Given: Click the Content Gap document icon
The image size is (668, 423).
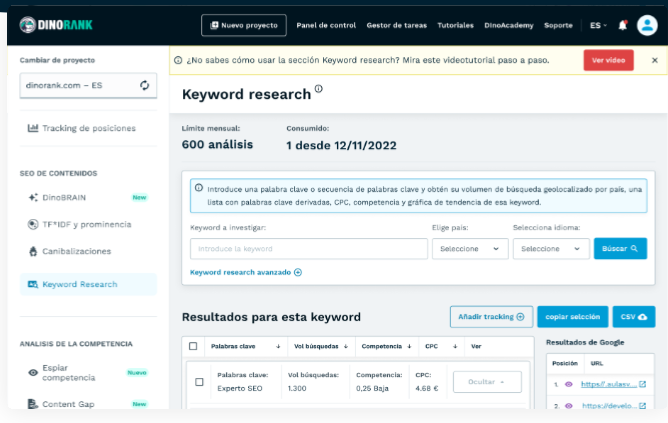Looking at the screenshot, I should [x=33, y=404].
